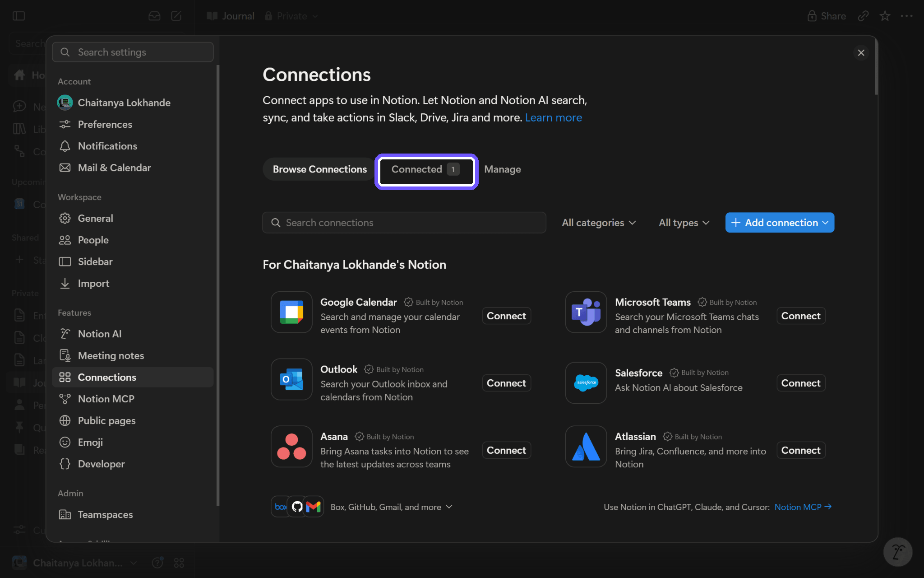The width and height of the screenshot is (924, 578).
Task: Close the settings dialog with X
Action: coord(861,53)
